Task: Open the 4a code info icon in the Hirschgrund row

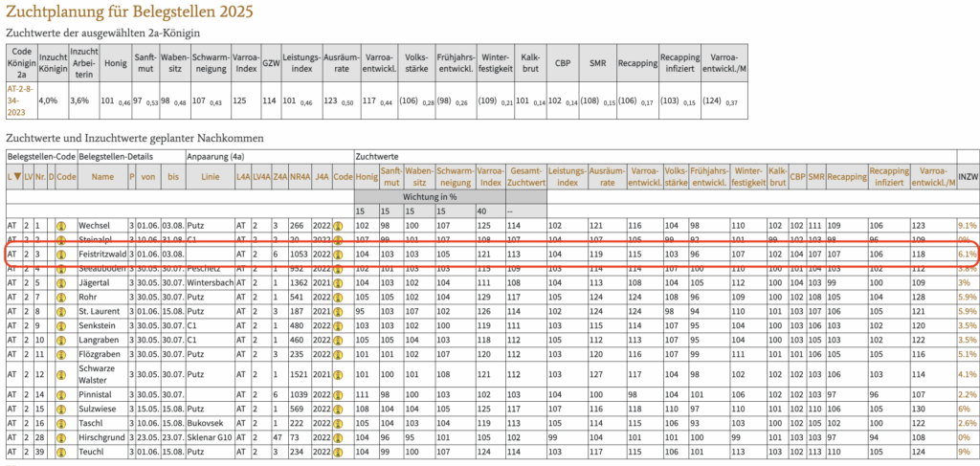Action: [x=338, y=436]
